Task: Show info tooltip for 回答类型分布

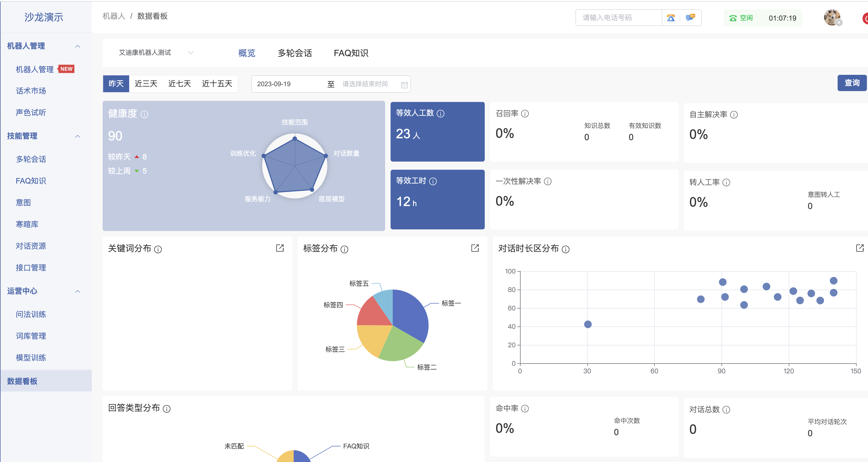Action: point(167,409)
